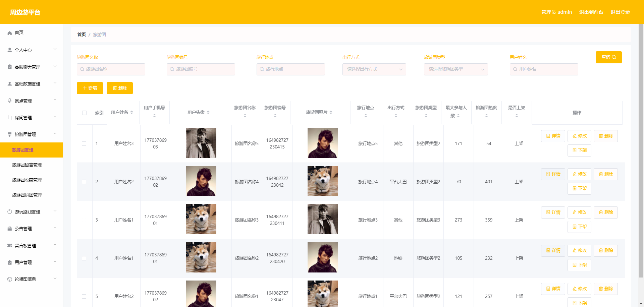The height and width of the screenshot is (307, 644).
Task: Click the search magnifier in 旅游团名称 field
Action: [82, 69]
